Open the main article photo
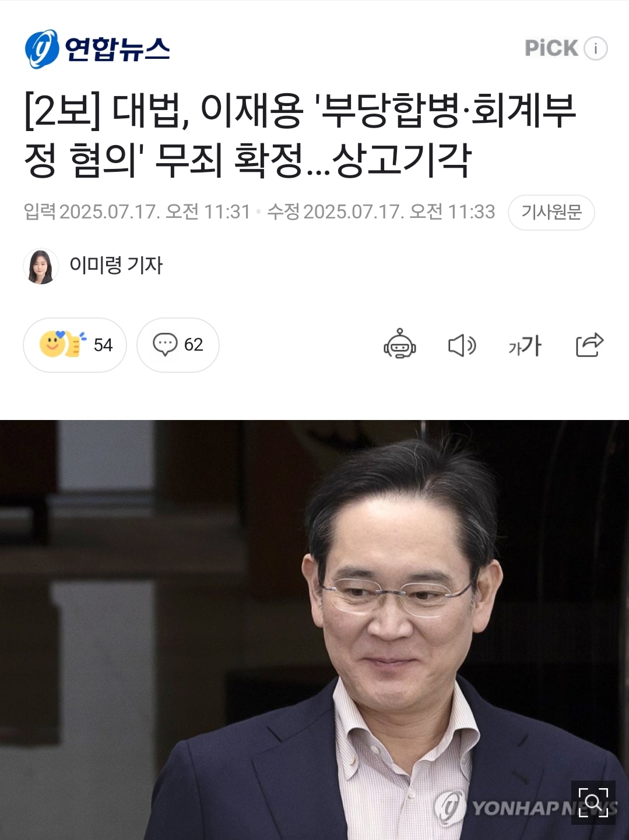629x840 pixels. pos(314,630)
